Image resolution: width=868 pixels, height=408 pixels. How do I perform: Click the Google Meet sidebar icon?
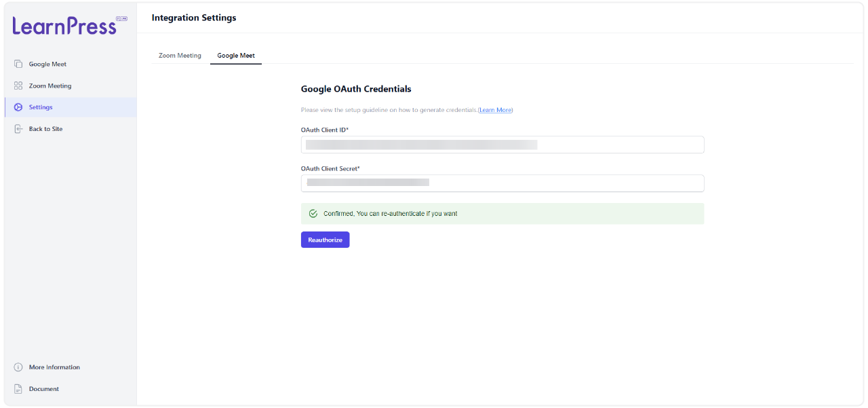coord(18,64)
